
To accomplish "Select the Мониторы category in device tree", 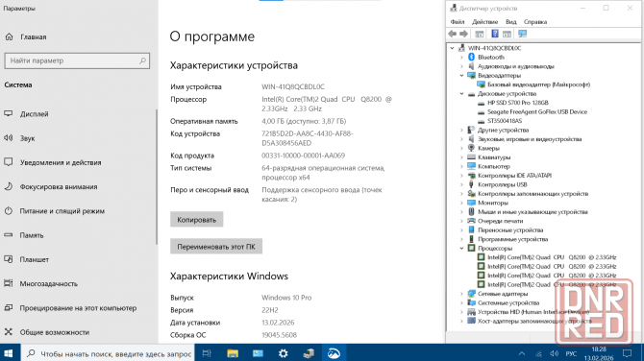I will 493,203.
